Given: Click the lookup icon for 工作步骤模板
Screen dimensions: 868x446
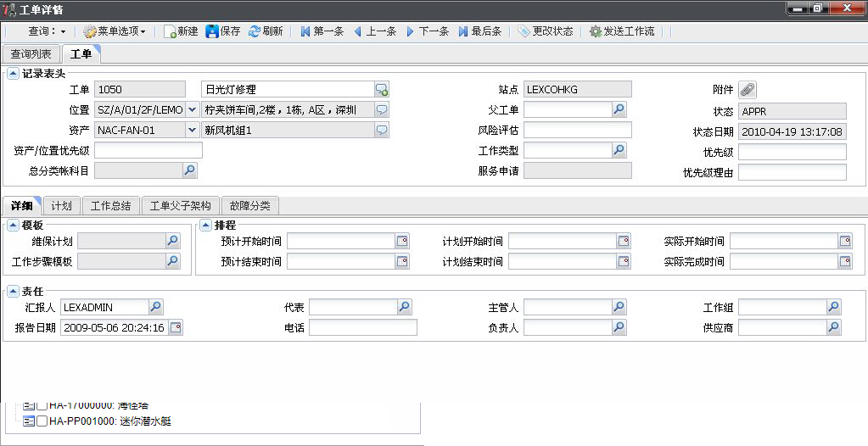Looking at the screenshot, I should (x=173, y=261).
